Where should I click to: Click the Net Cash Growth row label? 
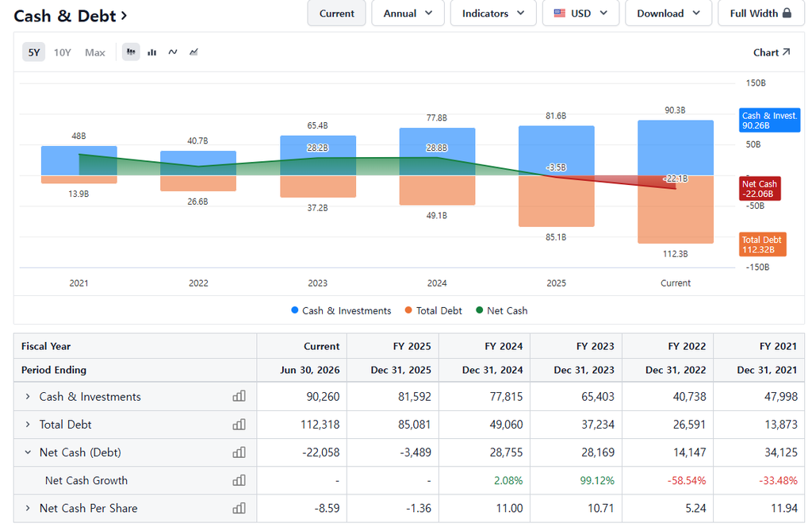(x=86, y=480)
